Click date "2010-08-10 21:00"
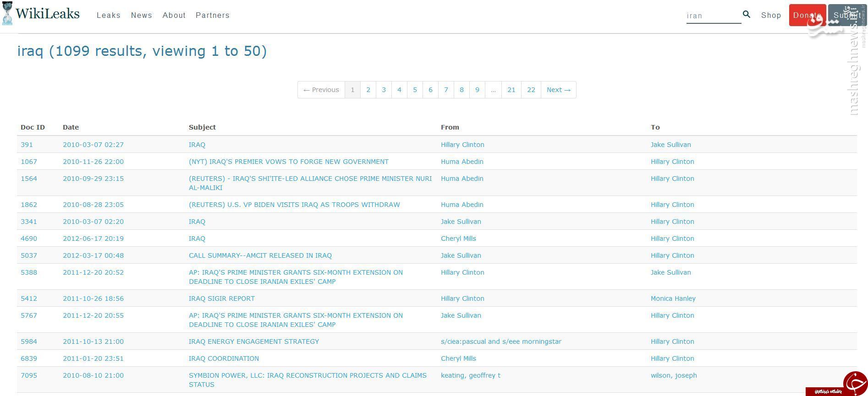Image resolution: width=868 pixels, height=396 pixels. coord(93,375)
